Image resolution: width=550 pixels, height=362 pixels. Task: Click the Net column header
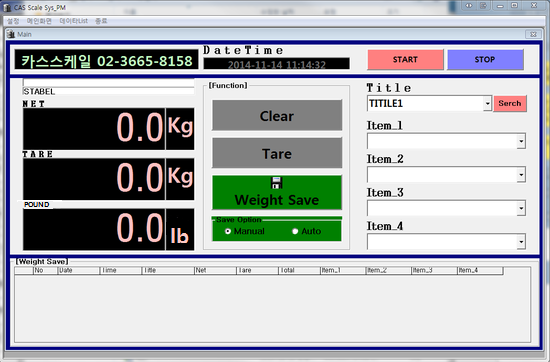pos(215,270)
